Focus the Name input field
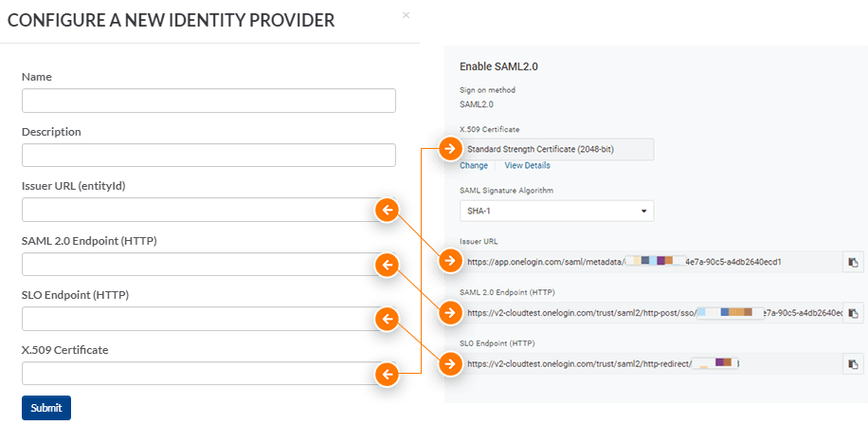Screen dimensions: 868x443 click(x=208, y=101)
